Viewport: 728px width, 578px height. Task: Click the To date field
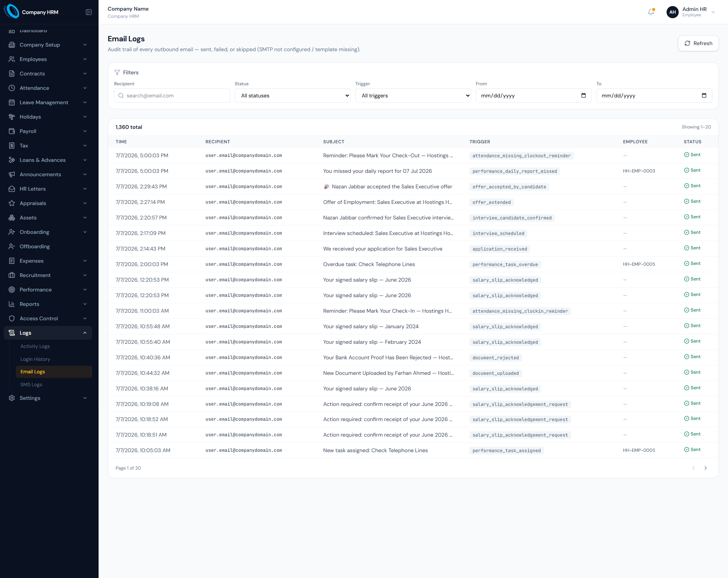[x=654, y=96]
